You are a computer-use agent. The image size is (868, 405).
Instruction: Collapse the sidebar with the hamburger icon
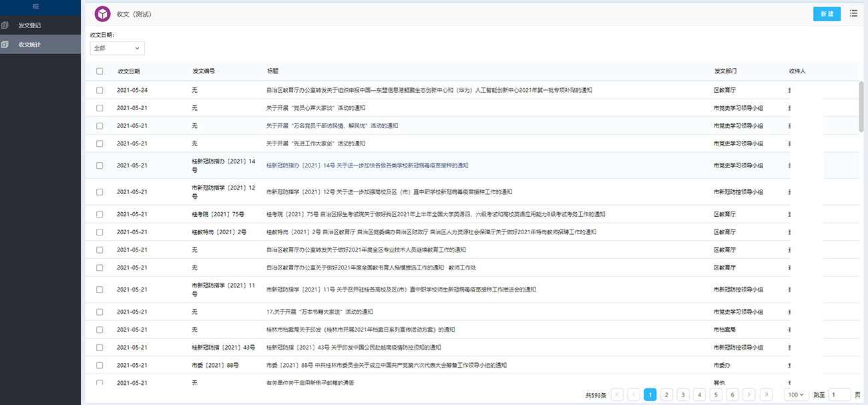coord(36,6)
